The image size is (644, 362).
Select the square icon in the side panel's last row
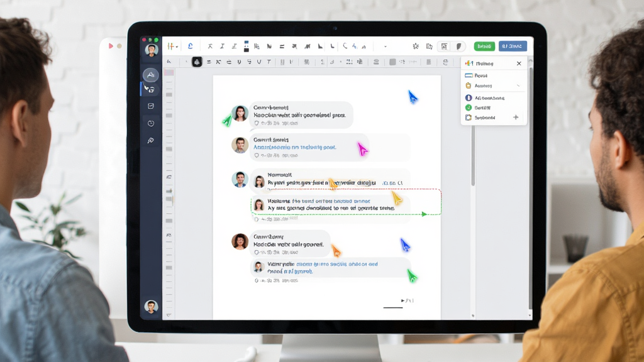[x=468, y=118]
